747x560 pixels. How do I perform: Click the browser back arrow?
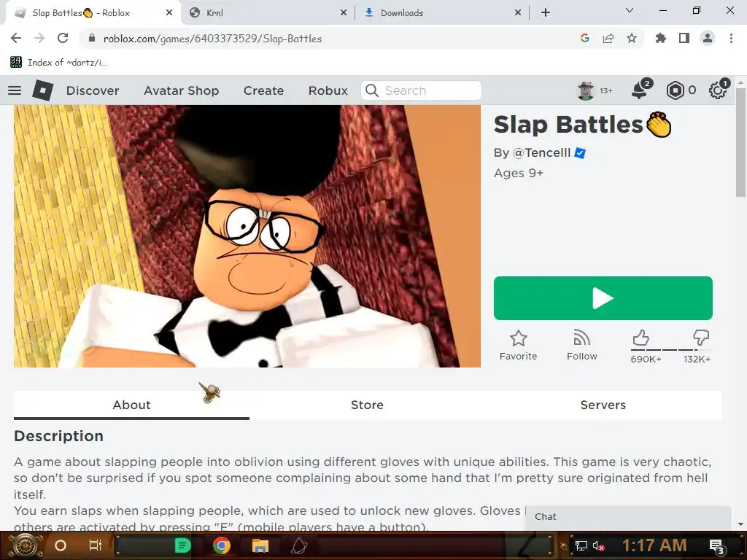16,38
